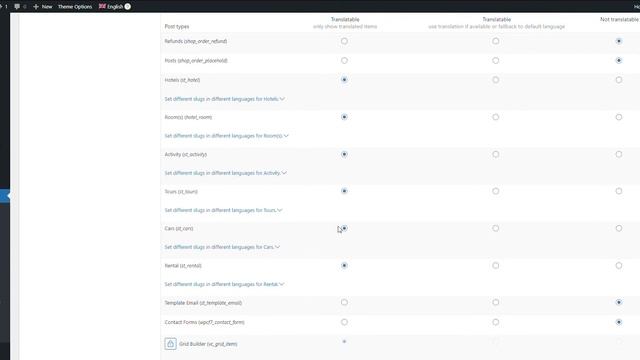Set Hotels to translatable with fallback

tap(496, 80)
